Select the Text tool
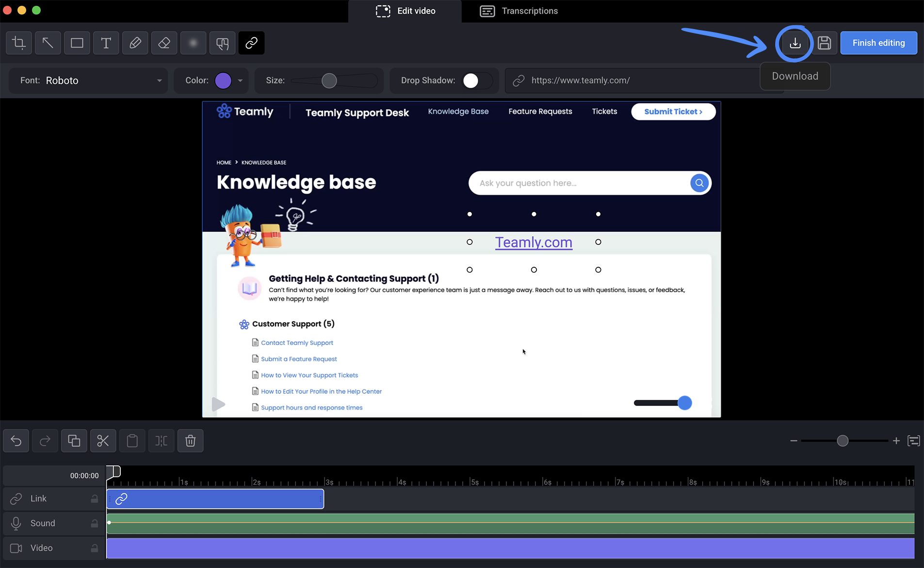Screen dimensions: 924x568 click(x=106, y=43)
